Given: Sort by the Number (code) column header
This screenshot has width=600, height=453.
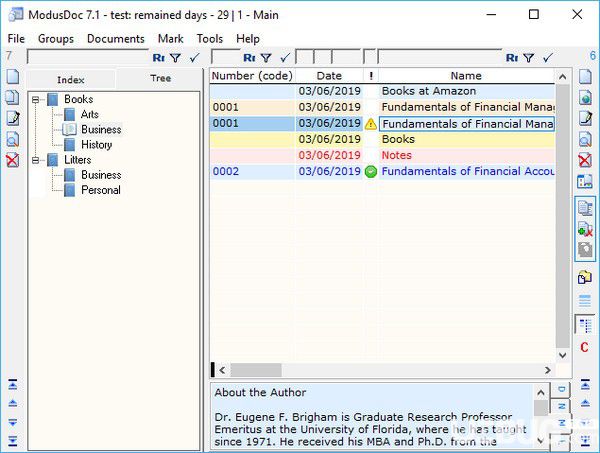Looking at the screenshot, I should click(252, 76).
